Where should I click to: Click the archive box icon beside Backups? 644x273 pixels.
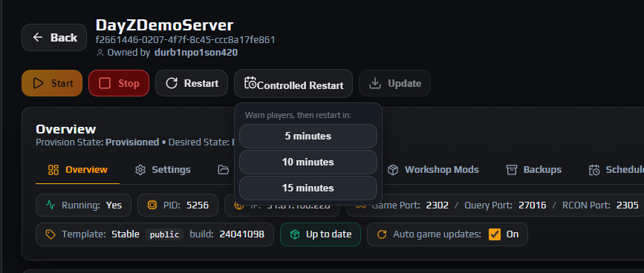coord(511,170)
